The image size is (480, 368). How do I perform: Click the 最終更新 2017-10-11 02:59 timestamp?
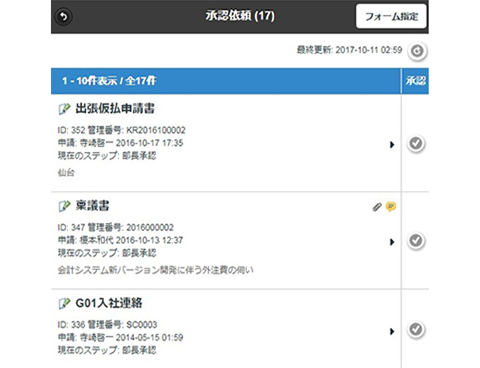coord(349,50)
